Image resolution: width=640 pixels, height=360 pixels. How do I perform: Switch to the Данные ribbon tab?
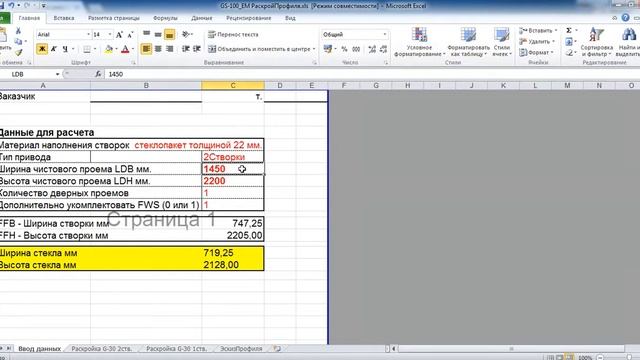pos(202,18)
